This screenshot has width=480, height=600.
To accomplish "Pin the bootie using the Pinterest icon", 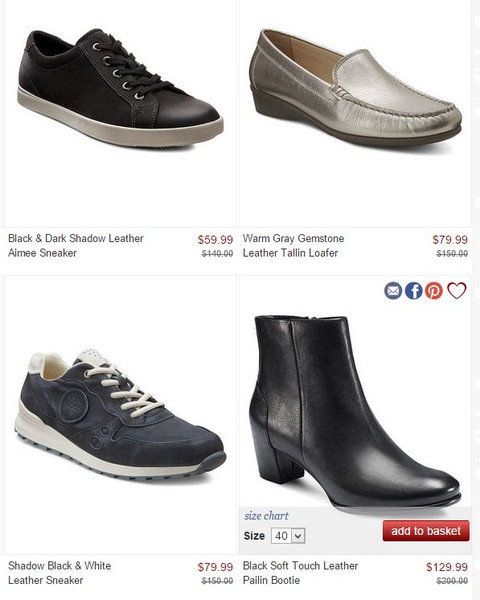I will [x=434, y=291].
